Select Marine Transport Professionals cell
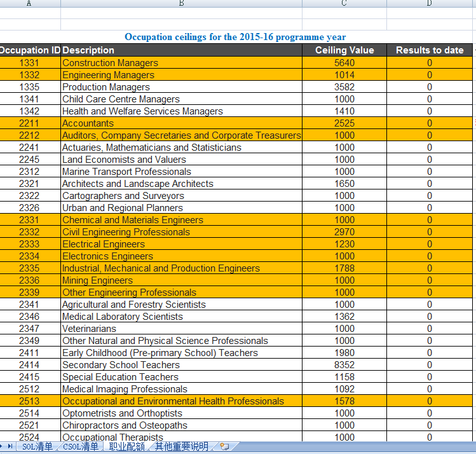The width and height of the screenshot is (476, 454). (x=181, y=172)
